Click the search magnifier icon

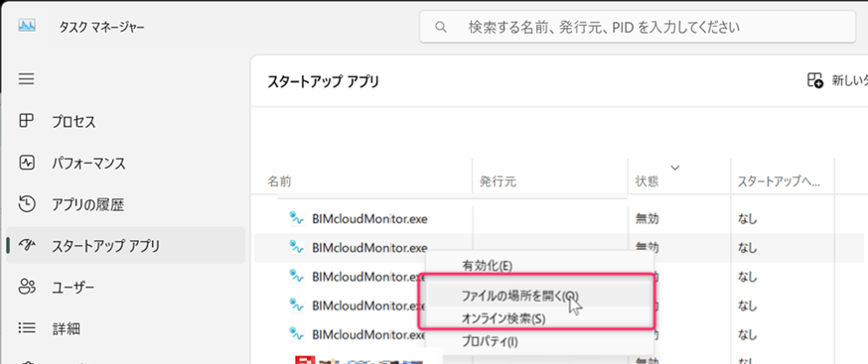tap(441, 27)
